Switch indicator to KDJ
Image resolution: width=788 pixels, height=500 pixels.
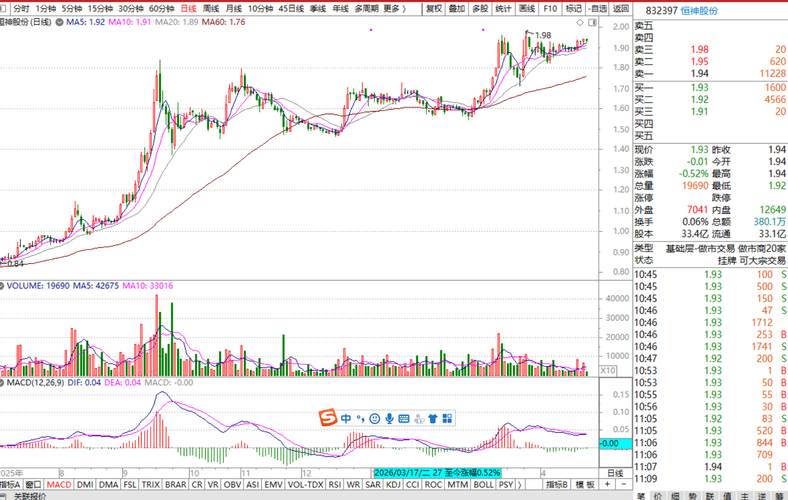393,485
